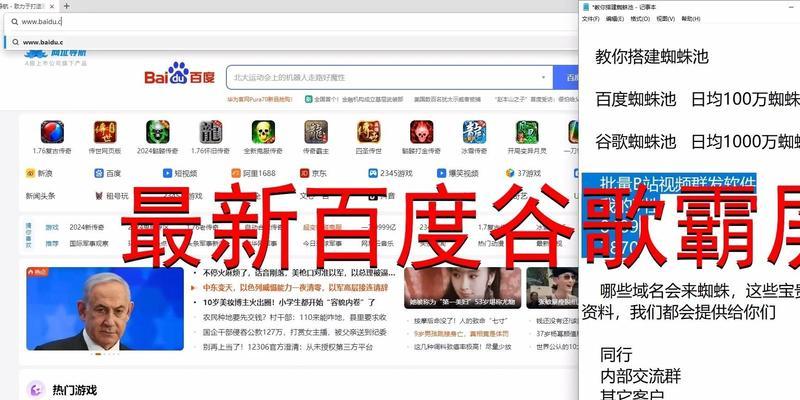The width and height of the screenshot is (800, 400).
Task: Open the 骷髅打金传奇 red skull icon
Action: 421,132
